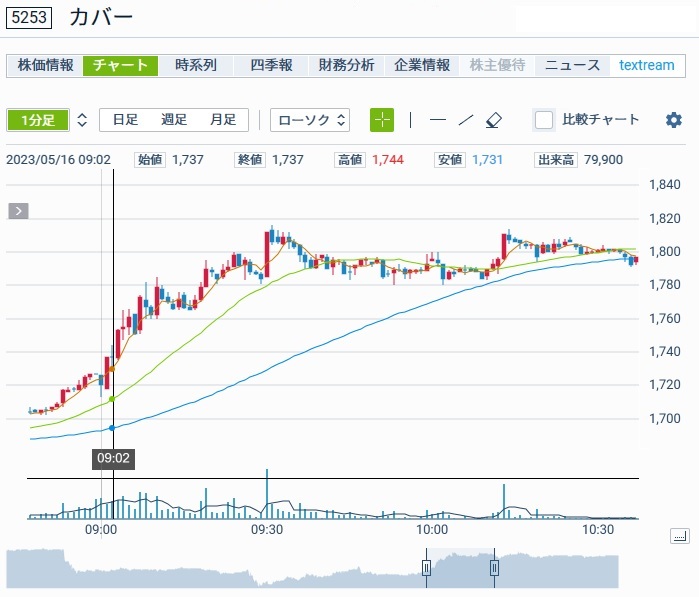Open chart settings gear icon
This screenshot has height=597, width=699.
(674, 120)
